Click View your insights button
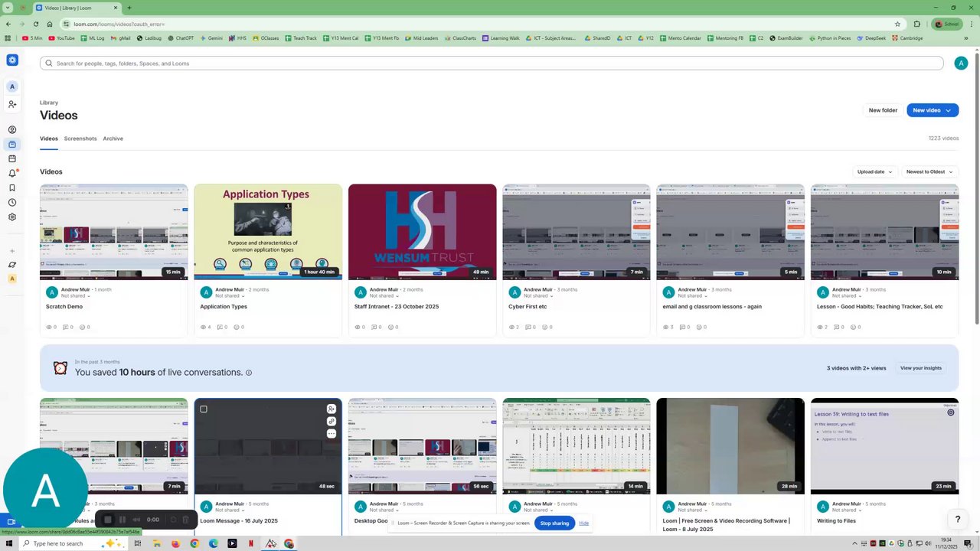 click(x=921, y=368)
